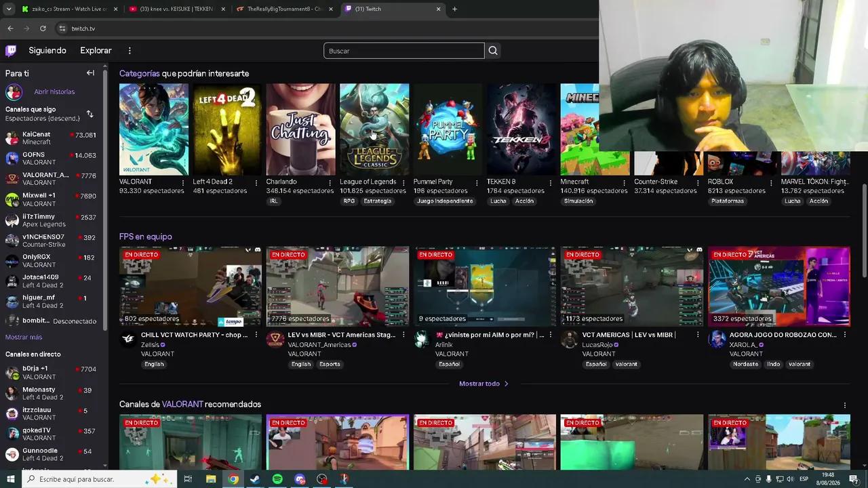Image resolution: width=868 pixels, height=488 pixels.
Task: Open a new browser tab
Action: [454, 9]
